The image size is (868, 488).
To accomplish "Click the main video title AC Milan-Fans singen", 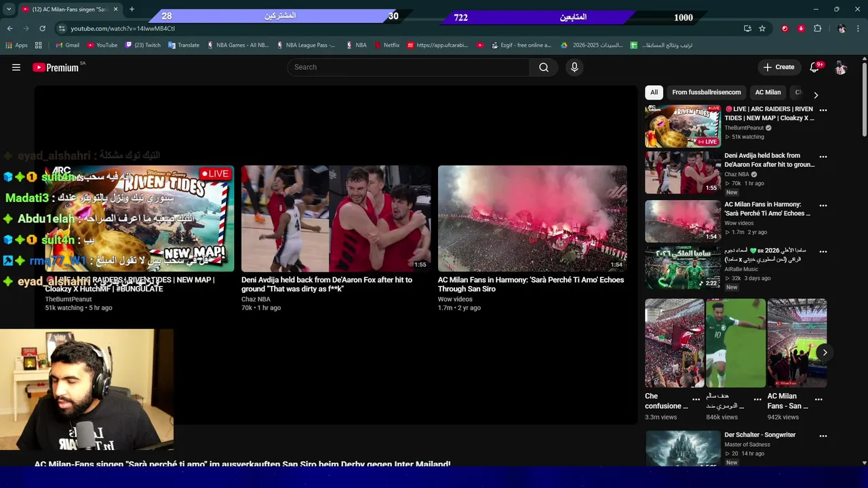I will click(x=242, y=464).
